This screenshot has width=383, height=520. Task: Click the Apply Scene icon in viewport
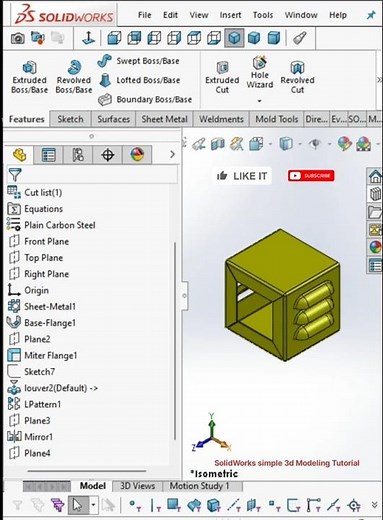tap(364, 144)
